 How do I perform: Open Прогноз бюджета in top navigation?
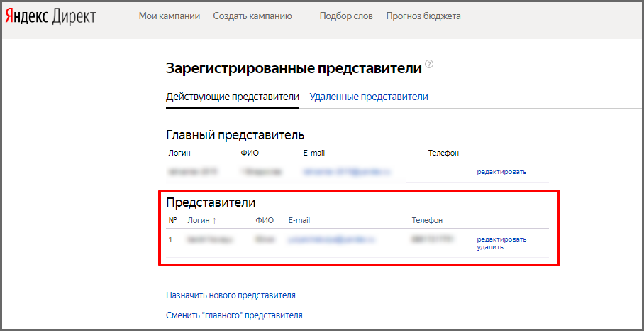(423, 16)
